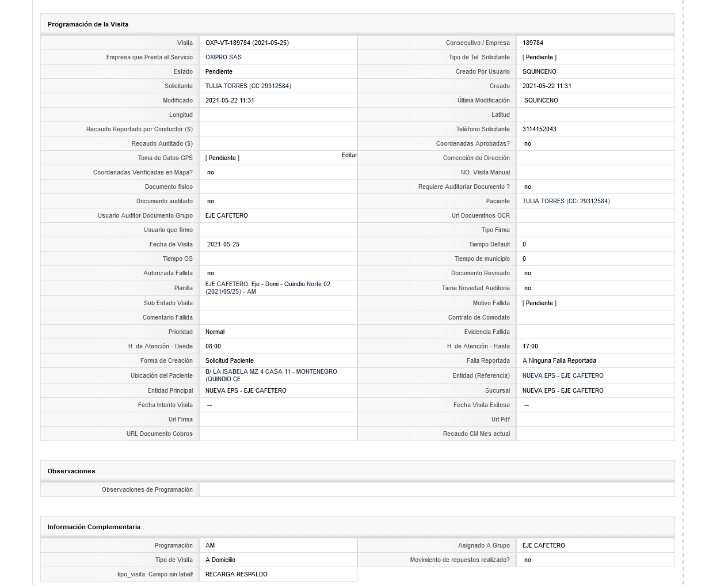Click the Recaudo CM Mes actual label
The width and height of the screenshot is (728, 585).
pyautogui.click(x=477, y=434)
